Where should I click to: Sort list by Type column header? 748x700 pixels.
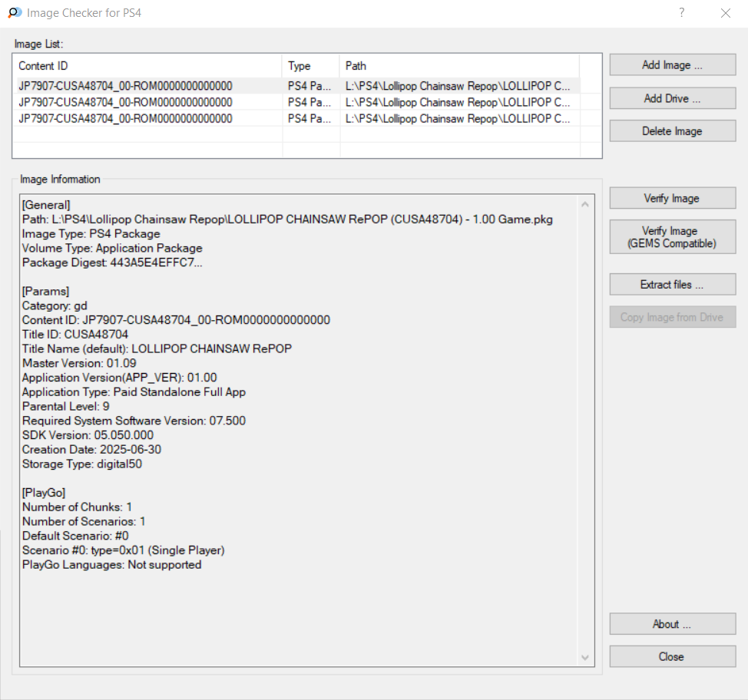click(311, 66)
